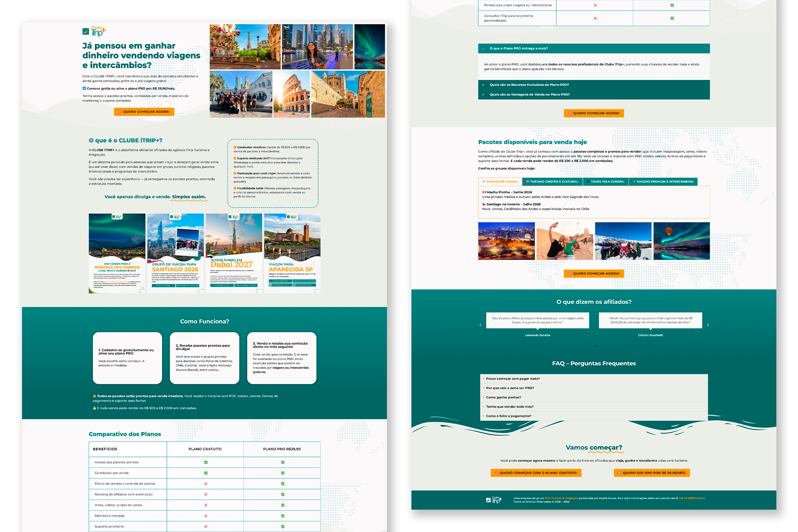Select the Tours pela Europa tab
This screenshot has width=798, height=532.
pyautogui.click(x=605, y=182)
